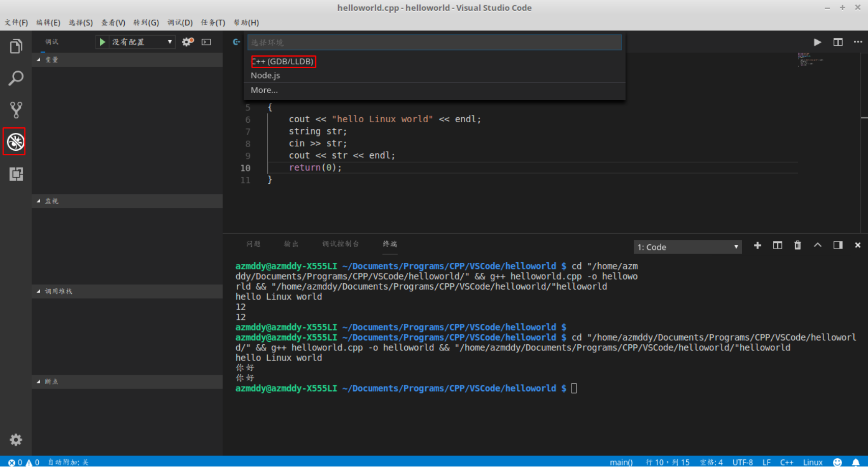Switch to the 调试控制台 tab
This screenshot has height=467, width=868.
coord(341,244)
